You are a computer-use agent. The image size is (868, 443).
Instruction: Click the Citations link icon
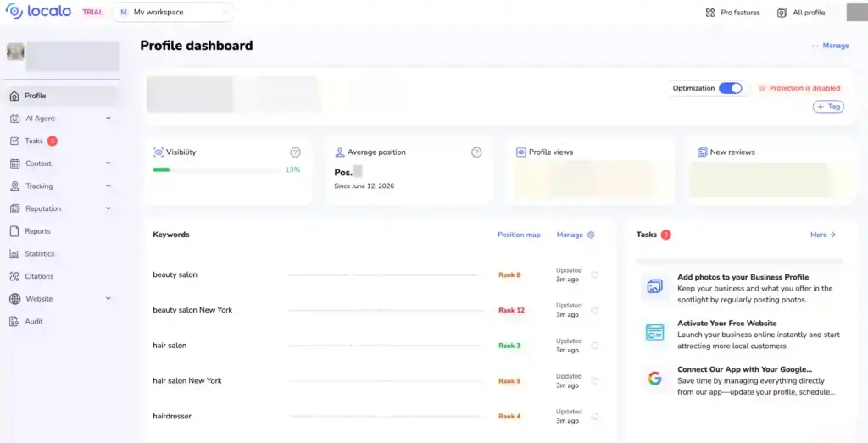(14, 276)
